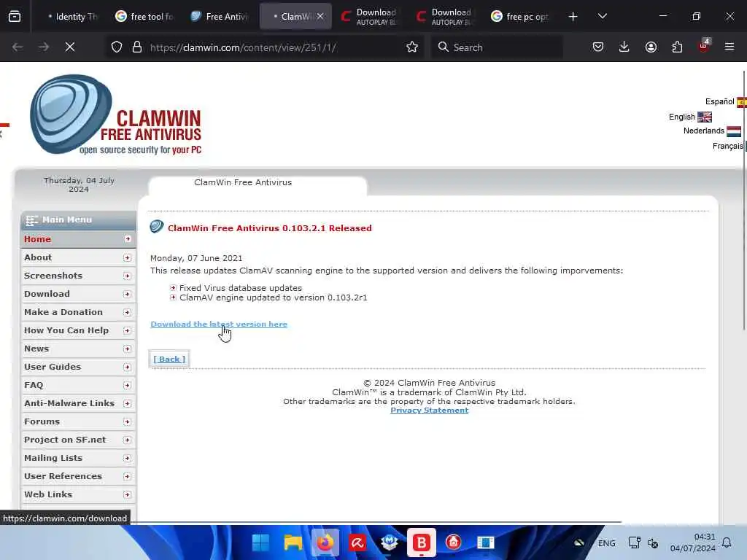Open File Explorer from the taskbar
The image size is (747, 560).
pos(293,542)
